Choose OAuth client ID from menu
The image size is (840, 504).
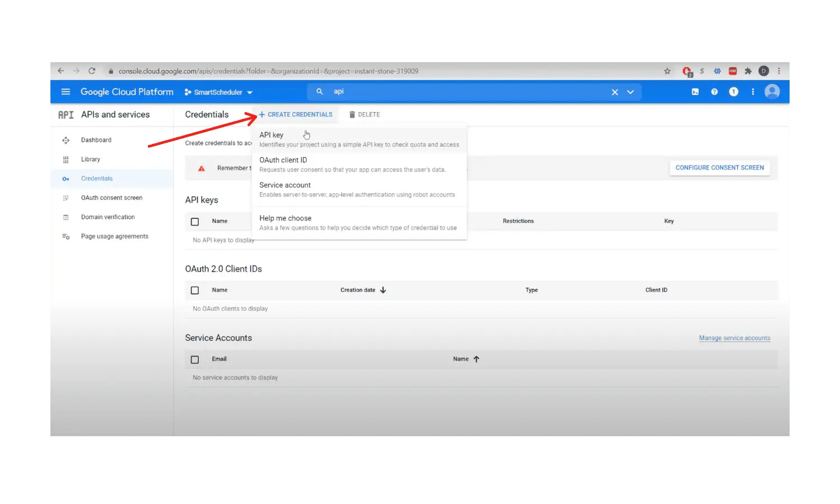point(283,160)
